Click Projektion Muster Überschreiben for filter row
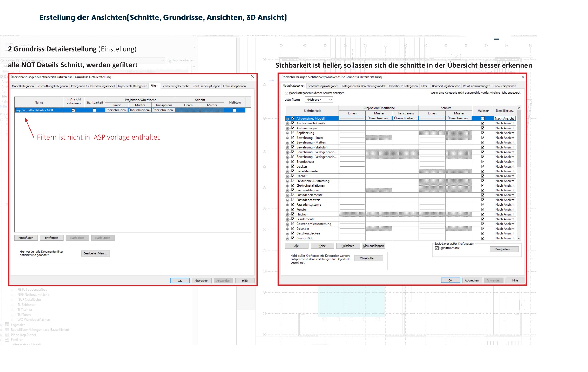This screenshot has width=588, height=372. tap(140, 110)
